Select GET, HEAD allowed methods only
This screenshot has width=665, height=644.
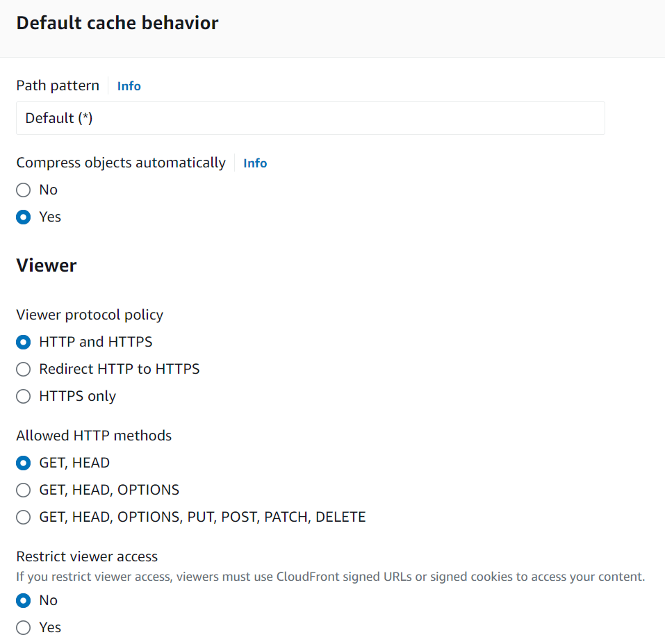[x=24, y=463]
